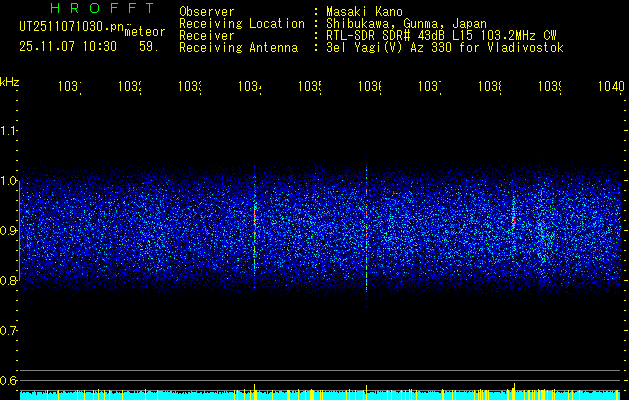Click the 3el Yagi antenna description
Viewport: 629px width, 400px height.
tap(444, 47)
